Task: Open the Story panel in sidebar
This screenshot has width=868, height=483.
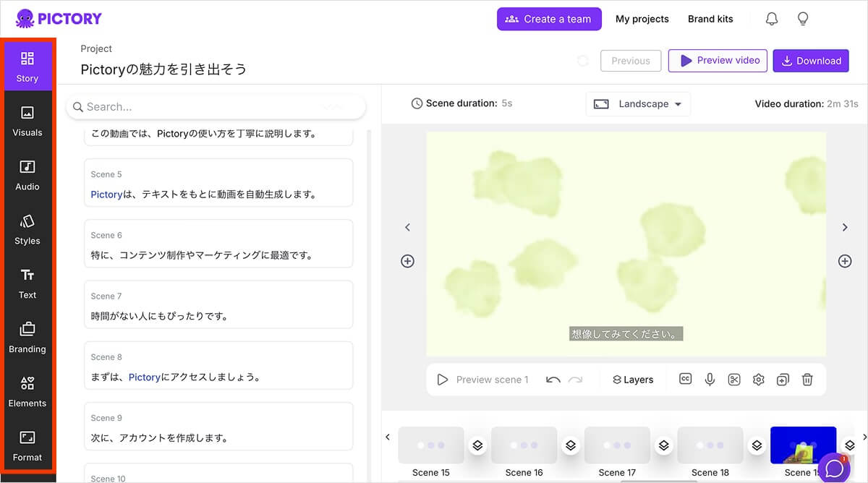Action: click(x=27, y=67)
